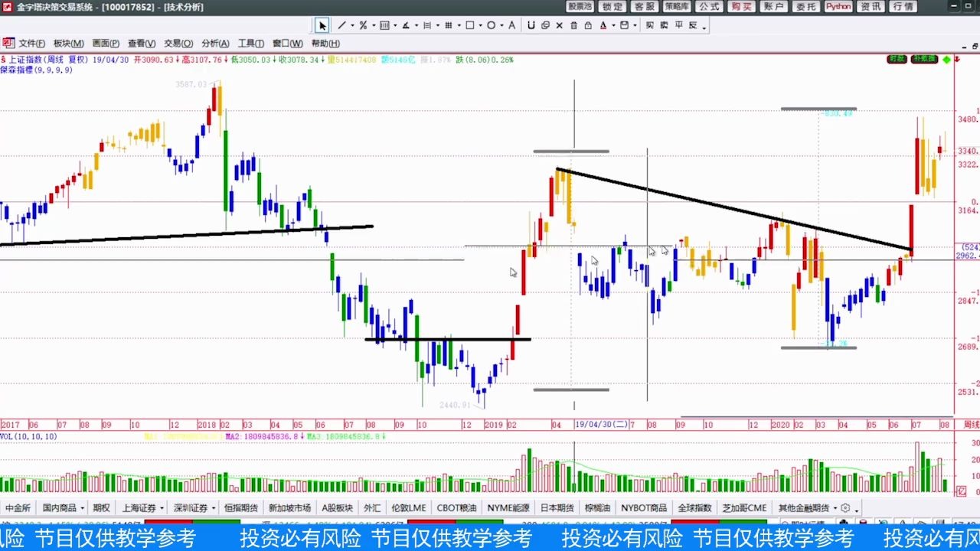The height and width of the screenshot is (551, 980).
Task: Select the period ruler tool
Action: click(x=384, y=25)
